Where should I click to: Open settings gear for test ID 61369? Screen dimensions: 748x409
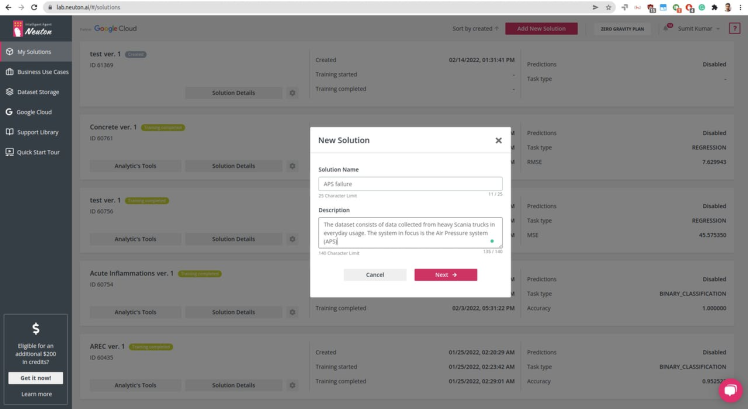[x=292, y=93]
